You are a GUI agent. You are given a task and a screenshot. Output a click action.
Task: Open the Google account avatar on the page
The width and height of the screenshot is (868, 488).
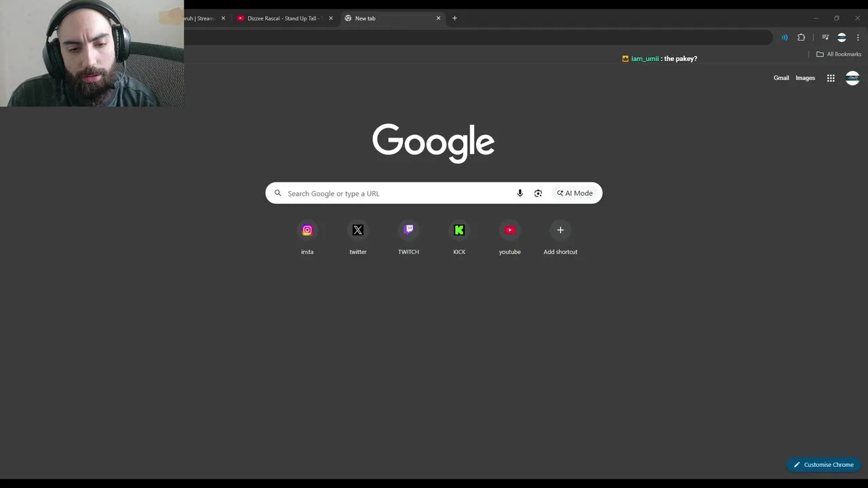pos(852,78)
